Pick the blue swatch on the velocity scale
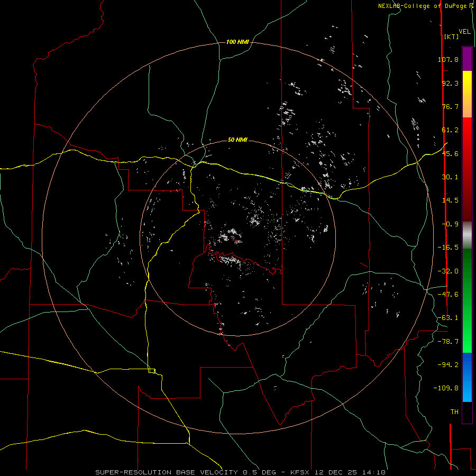The image size is (476, 476). [467, 377]
